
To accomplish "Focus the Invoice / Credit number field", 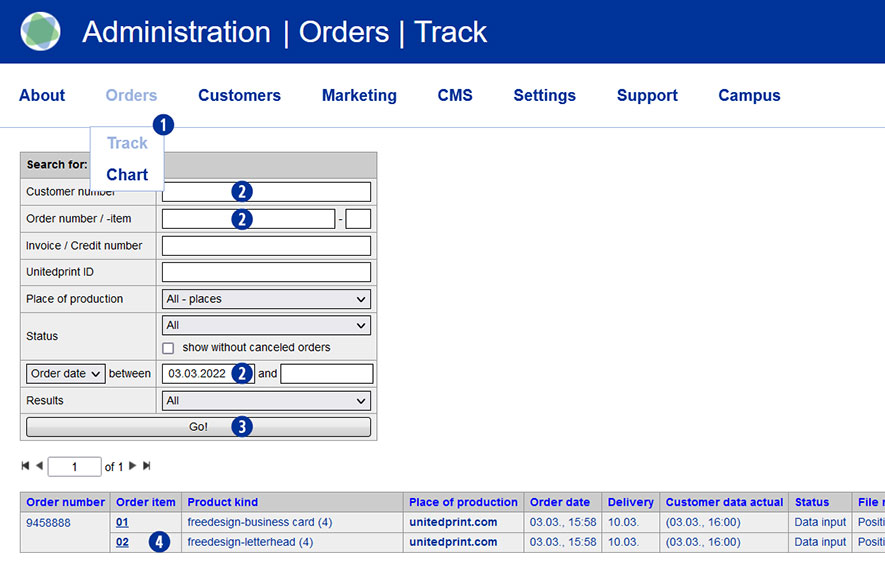I will click(x=266, y=246).
